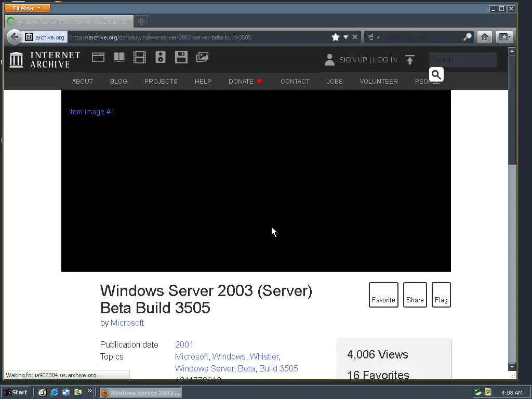This screenshot has height=399, width=532.
Task: Open the Video film-strip icon
Action: point(139,57)
